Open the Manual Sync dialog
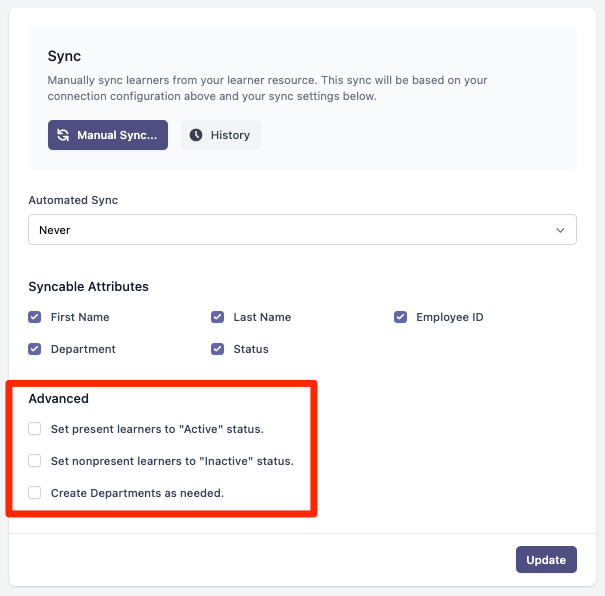Viewport: 605px width, 596px height. 108,135
